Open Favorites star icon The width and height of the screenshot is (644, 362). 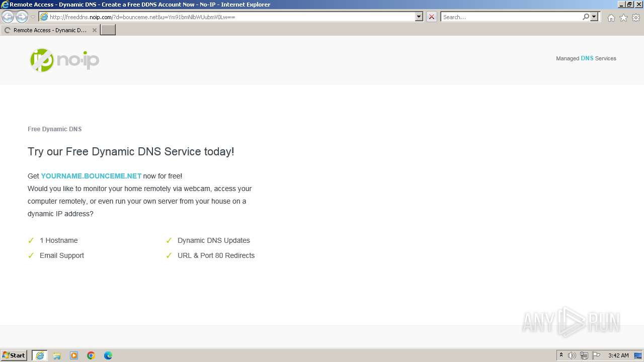pos(623,18)
